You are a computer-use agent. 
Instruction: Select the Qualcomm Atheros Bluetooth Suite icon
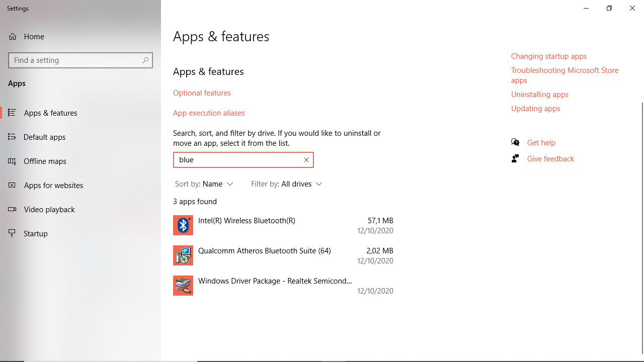coord(183,255)
